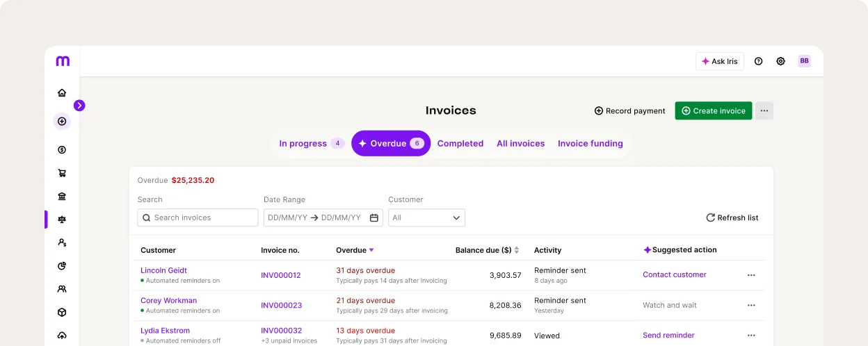The height and width of the screenshot is (346, 868).
Task: Open the dollar coin sidebar icon
Action: coord(62,149)
